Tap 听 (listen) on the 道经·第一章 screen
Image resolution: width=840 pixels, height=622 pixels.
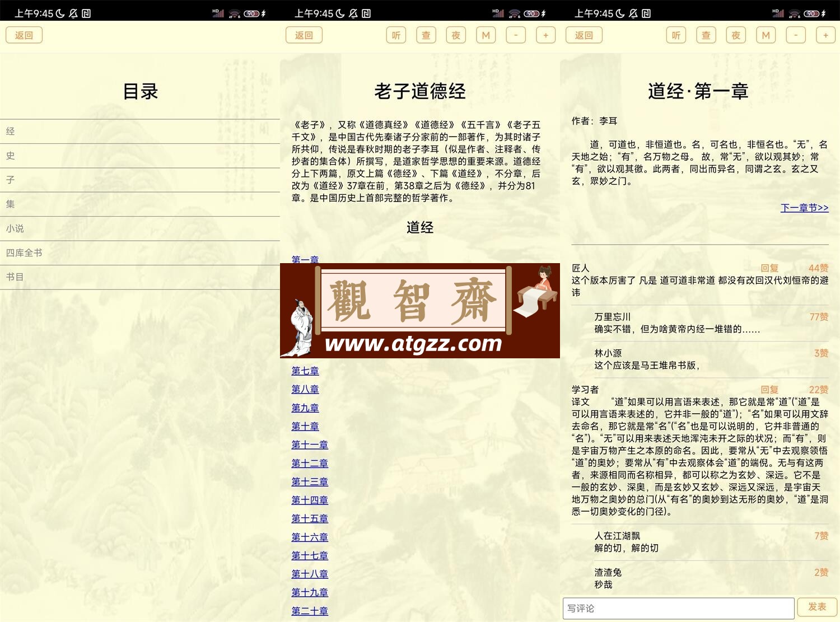click(676, 35)
